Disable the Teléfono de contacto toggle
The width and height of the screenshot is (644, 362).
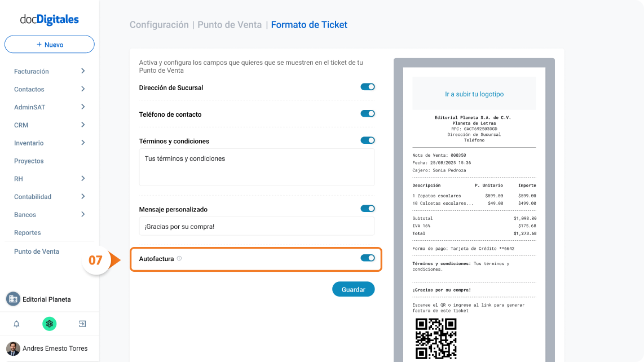tap(368, 113)
